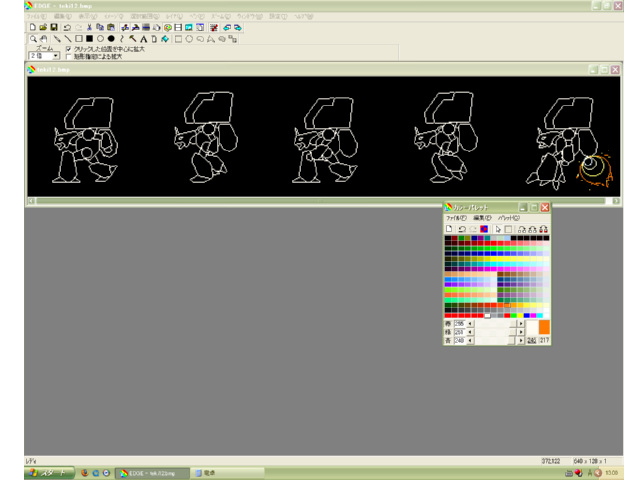Copy the selection via main toolbar icon
The image size is (640, 480).
100,27
